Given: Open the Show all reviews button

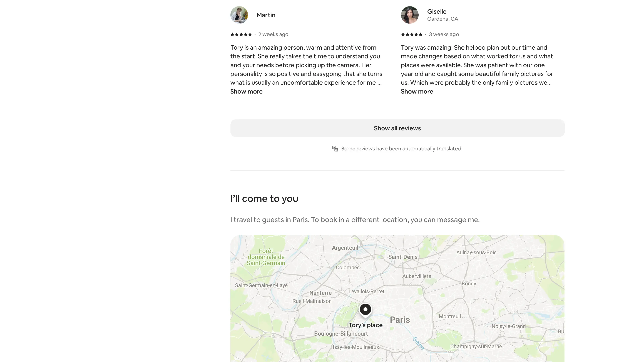Looking at the screenshot, I should (397, 128).
